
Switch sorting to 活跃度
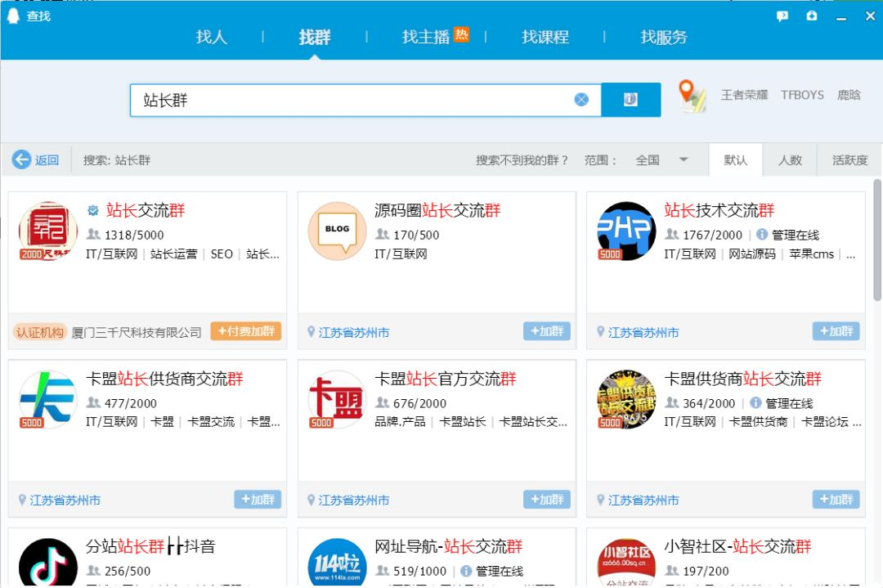[x=849, y=160]
